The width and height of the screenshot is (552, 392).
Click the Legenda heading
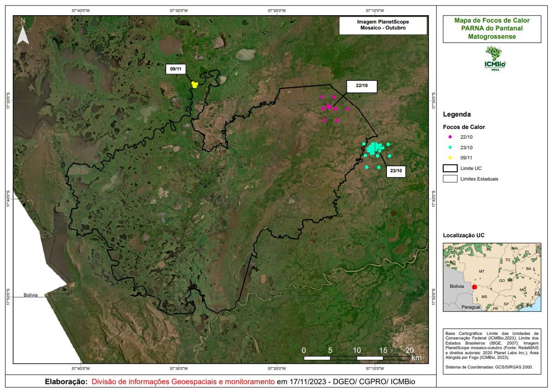click(x=457, y=114)
